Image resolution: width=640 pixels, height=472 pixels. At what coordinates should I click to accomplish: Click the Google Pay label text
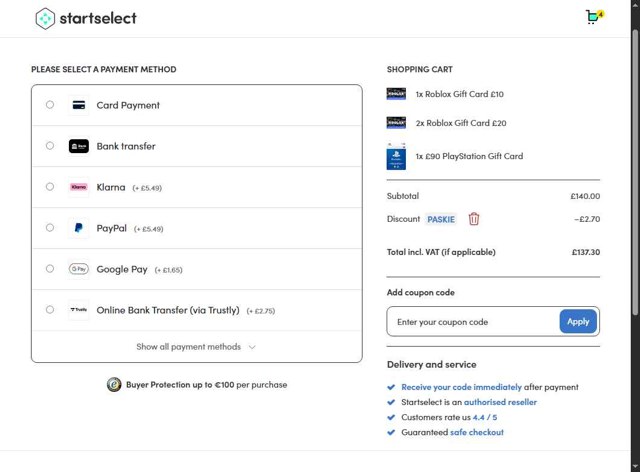click(122, 269)
